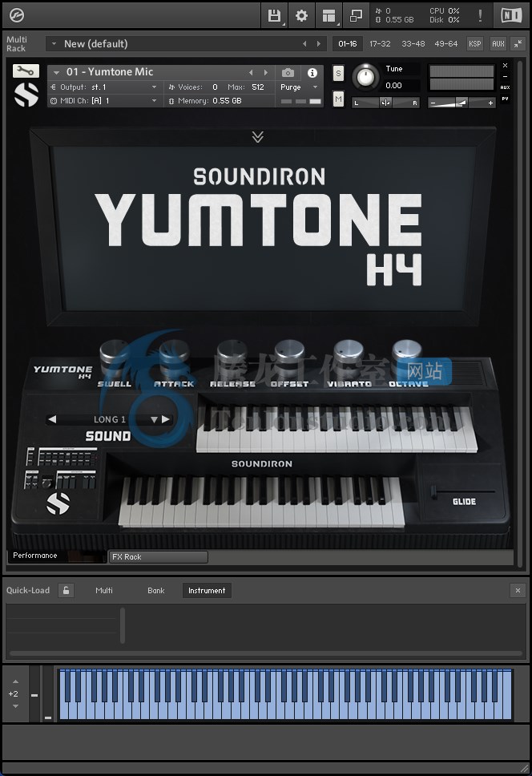Screen dimensions: 532x776
Task: Open the instrument info icon
Action: click(312, 73)
